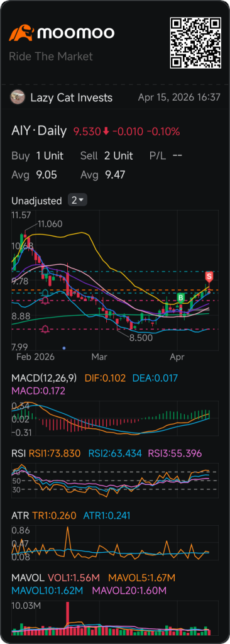This screenshot has width=230, height=644.
Task: Click the moomoo brand name text
Action: point(76,33)
